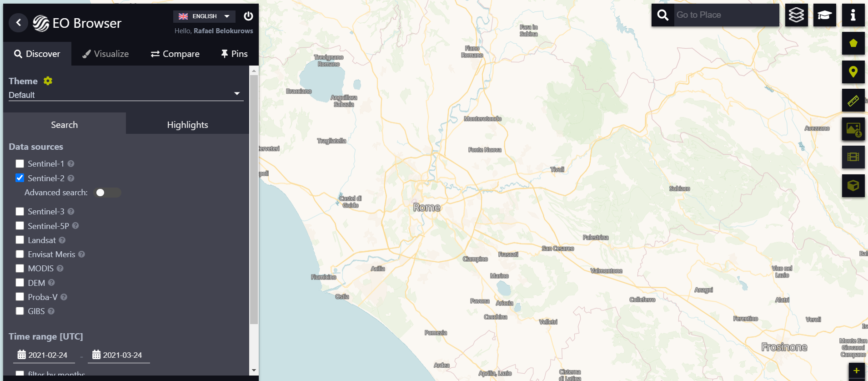Enable the Envisat Meris data source
Viewport: 868px width, 381px height.
point(20,254)
